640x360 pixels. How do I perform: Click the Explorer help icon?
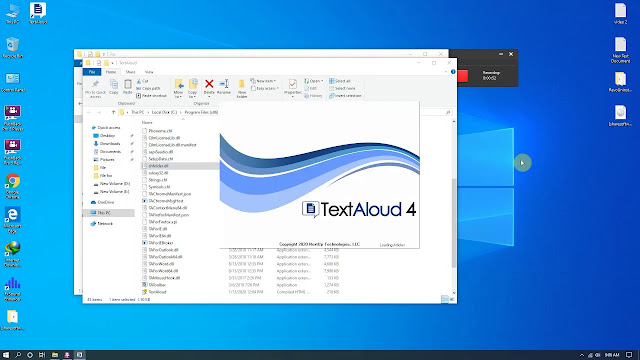(453, 72)
